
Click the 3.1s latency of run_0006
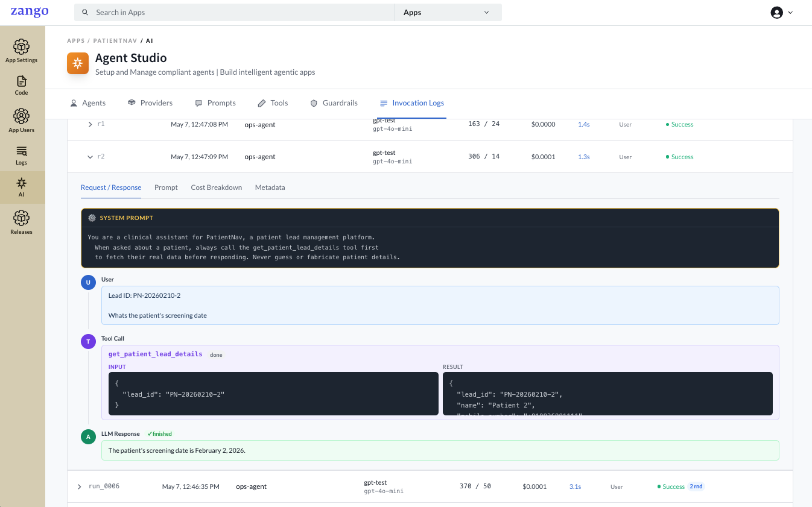575,487
